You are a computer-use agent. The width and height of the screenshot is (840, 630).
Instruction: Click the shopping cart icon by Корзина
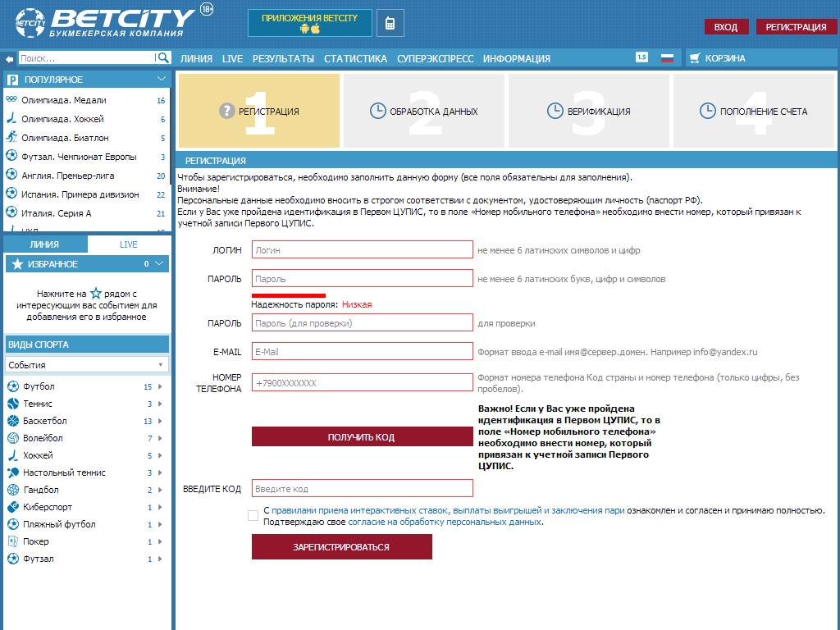[696, 59]
